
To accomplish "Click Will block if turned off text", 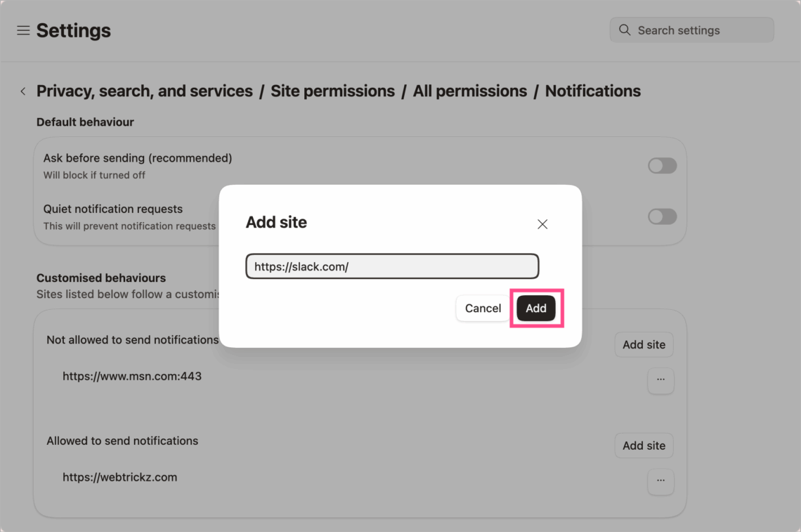I will (94, 175).
